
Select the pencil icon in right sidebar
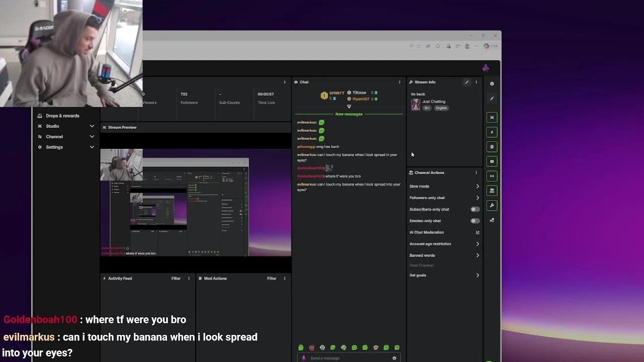coord(492,99)
